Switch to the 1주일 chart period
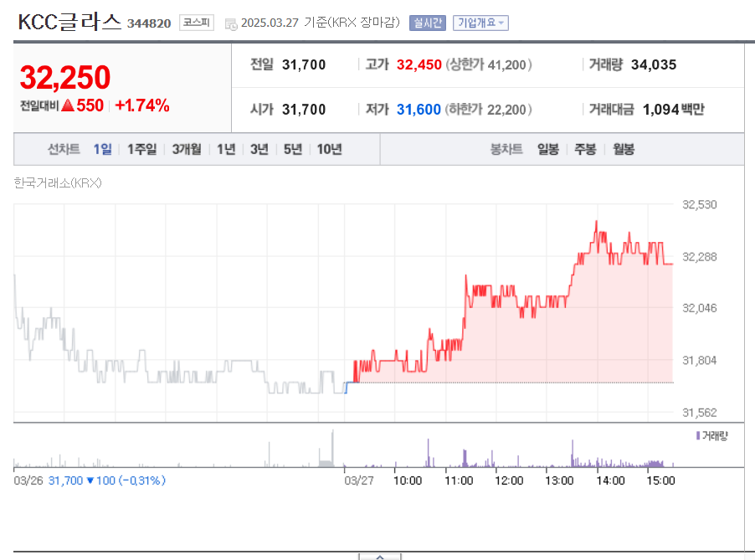The height and width of the screenshot is (560, 755). [x=142, y=149]
